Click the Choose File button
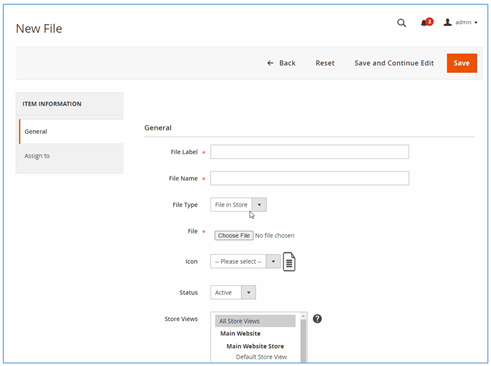 (x=234, y=235)
